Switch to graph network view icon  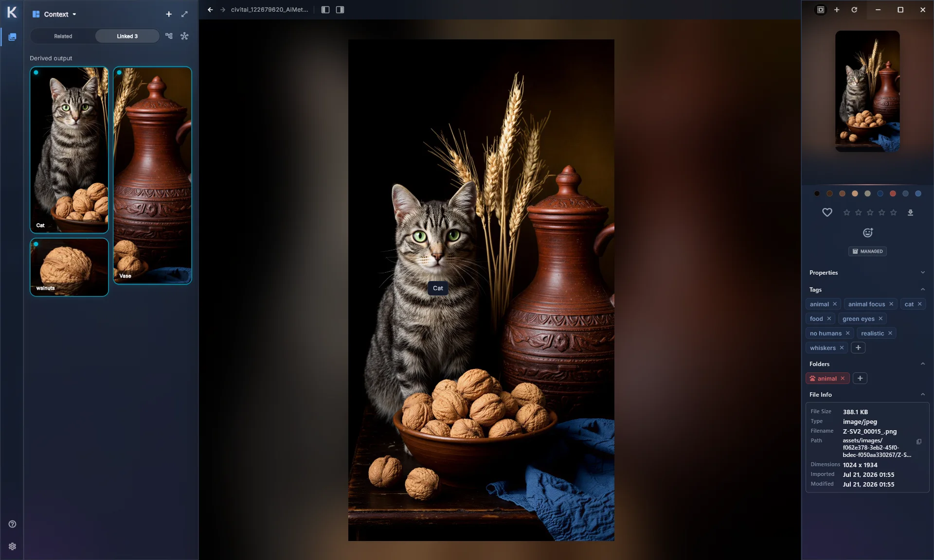point(184,36)
